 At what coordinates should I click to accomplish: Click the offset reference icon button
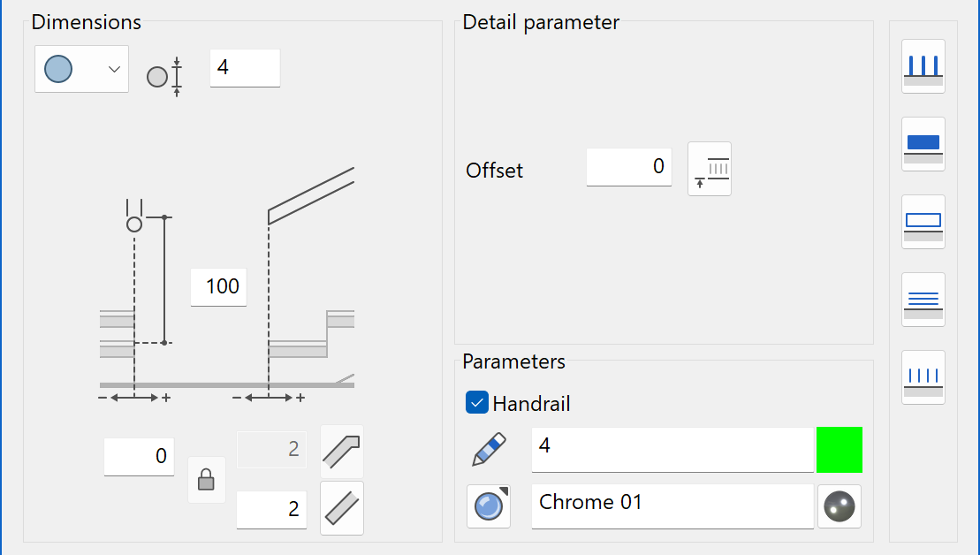click(x=710, y=169)
